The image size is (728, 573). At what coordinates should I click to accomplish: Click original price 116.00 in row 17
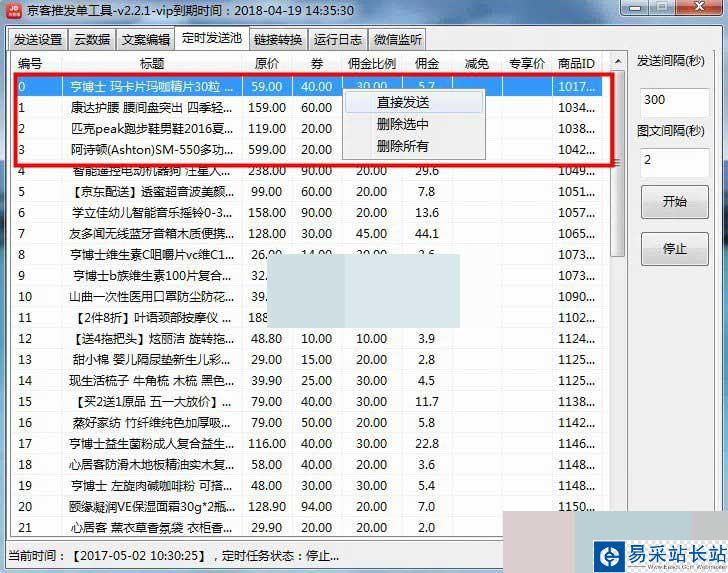pos(267,443)
